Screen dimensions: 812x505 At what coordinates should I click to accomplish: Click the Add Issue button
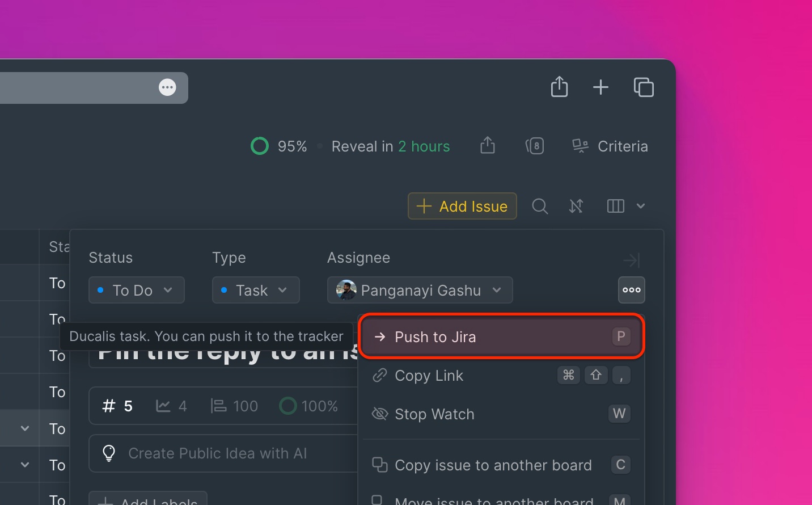(x=462, y=206)
